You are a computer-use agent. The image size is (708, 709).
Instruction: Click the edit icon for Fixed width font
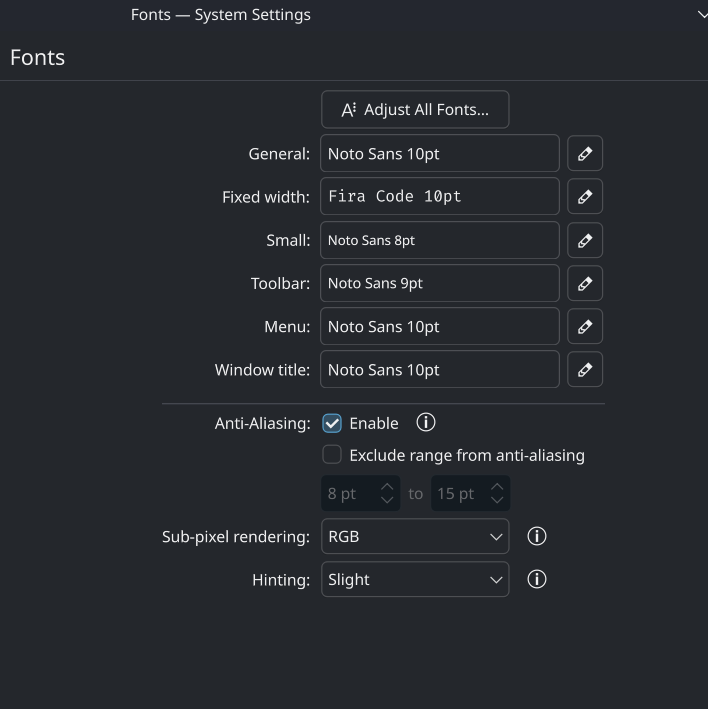585,197
